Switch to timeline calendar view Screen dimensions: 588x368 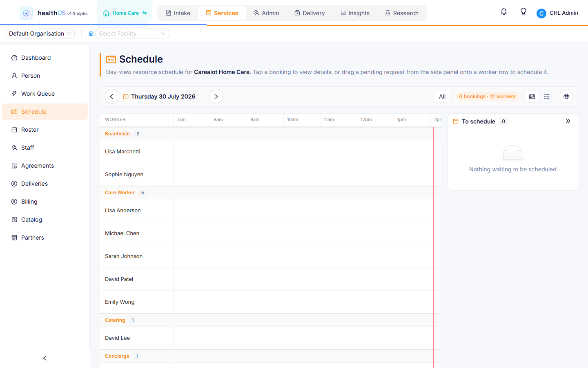pos(532,96)
